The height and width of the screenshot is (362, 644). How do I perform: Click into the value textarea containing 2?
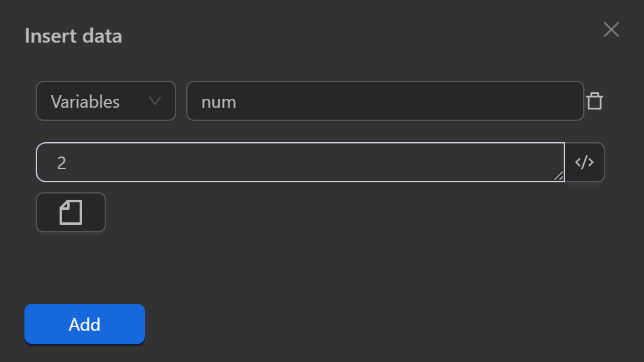(x=300, y=162)
